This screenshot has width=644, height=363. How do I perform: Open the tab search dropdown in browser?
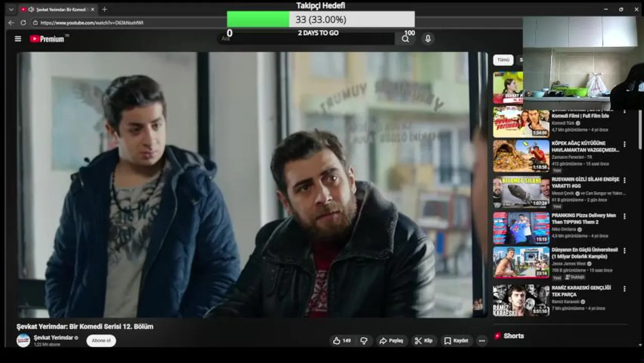pyautogui.click(x=11, y=9)
